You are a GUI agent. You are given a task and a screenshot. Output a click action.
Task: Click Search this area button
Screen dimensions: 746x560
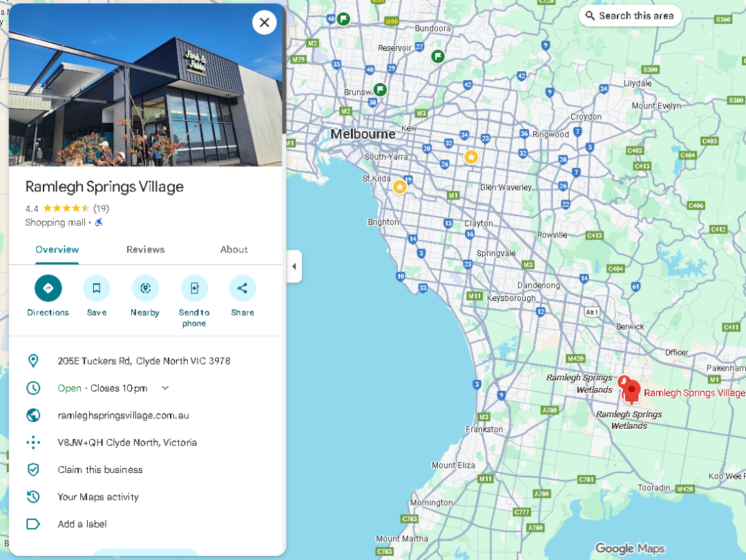(x=629, y=16)
